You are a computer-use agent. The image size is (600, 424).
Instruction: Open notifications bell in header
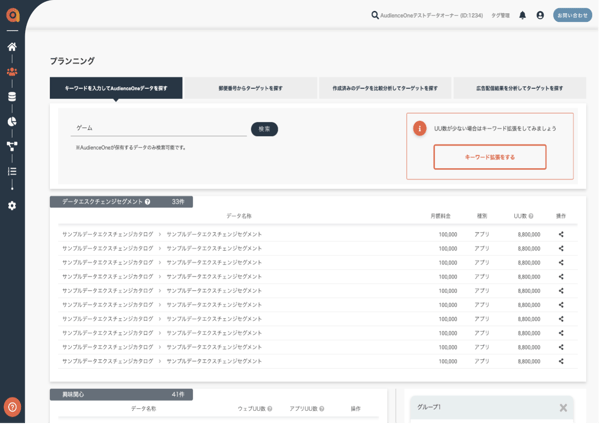(522, 15)
